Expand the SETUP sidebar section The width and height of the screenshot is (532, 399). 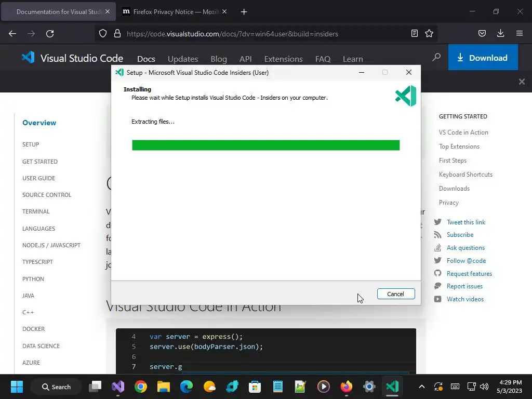(x=31, y=144)
